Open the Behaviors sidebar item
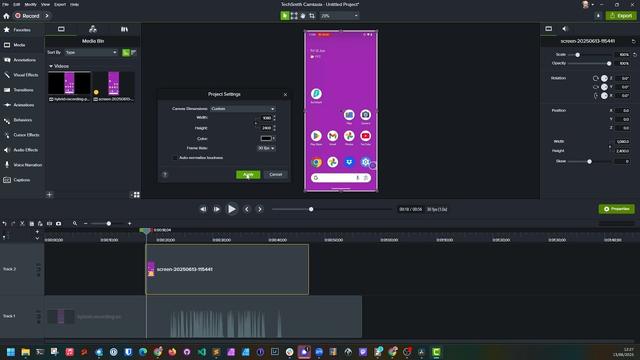The width and height of the screenshot is (640, 360). coord(22,120)
